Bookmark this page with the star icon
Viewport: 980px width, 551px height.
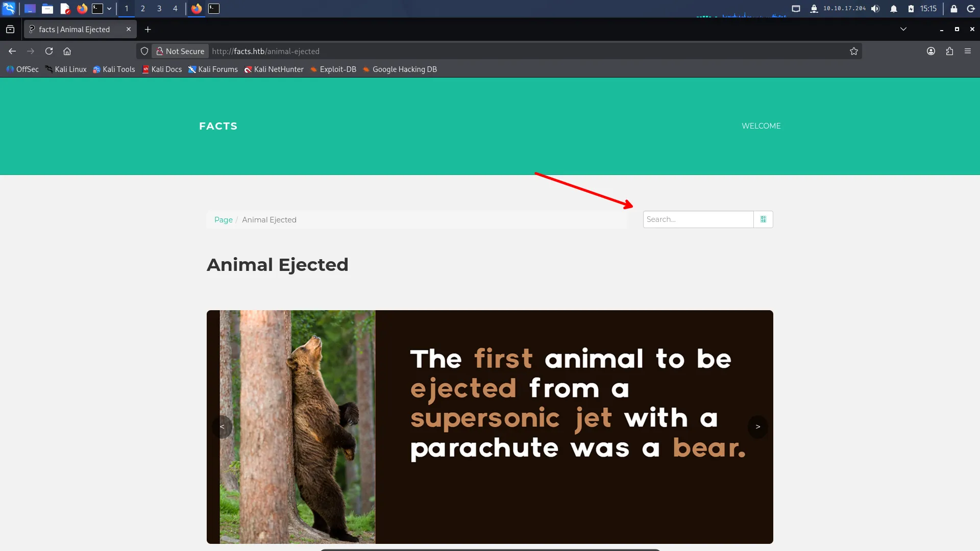tap(853, 51)
